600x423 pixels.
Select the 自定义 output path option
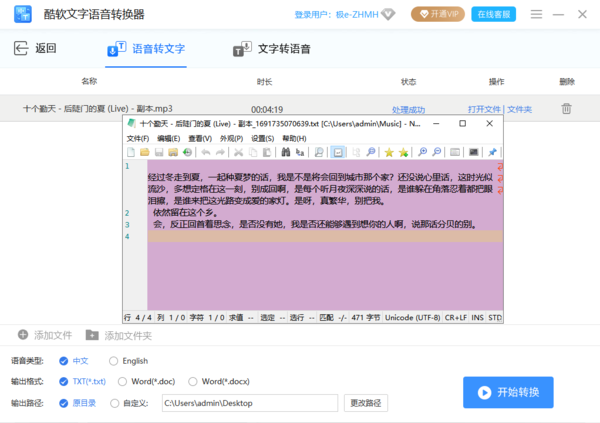click(114, 403)
